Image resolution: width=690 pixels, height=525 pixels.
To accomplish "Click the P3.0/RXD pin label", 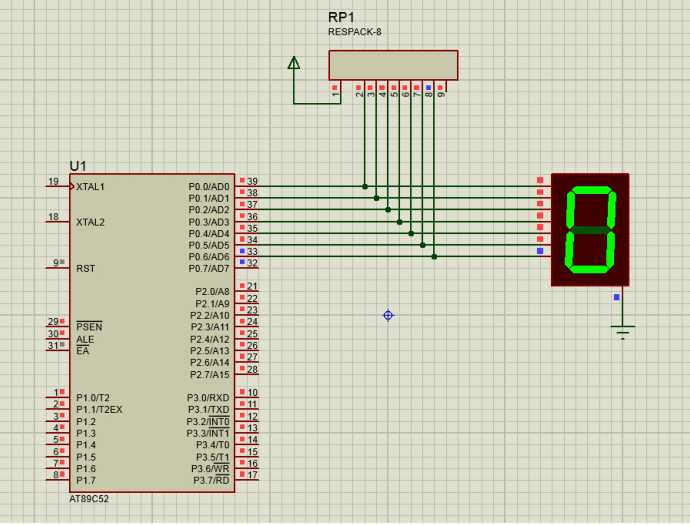I will (208, 398).
